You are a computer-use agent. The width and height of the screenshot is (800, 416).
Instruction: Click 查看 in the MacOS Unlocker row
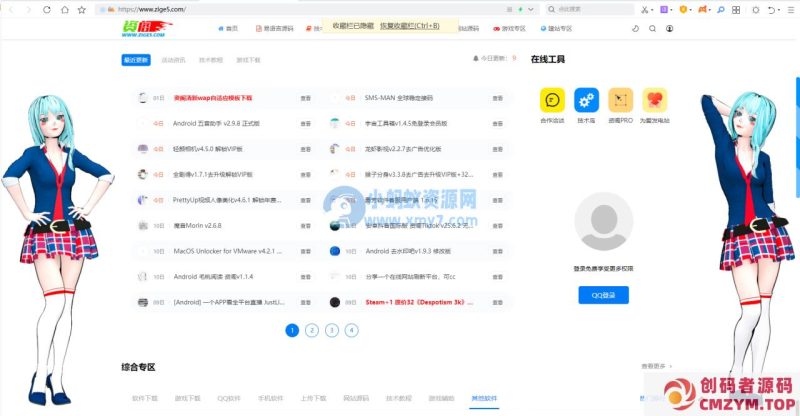tap(306, 251)
